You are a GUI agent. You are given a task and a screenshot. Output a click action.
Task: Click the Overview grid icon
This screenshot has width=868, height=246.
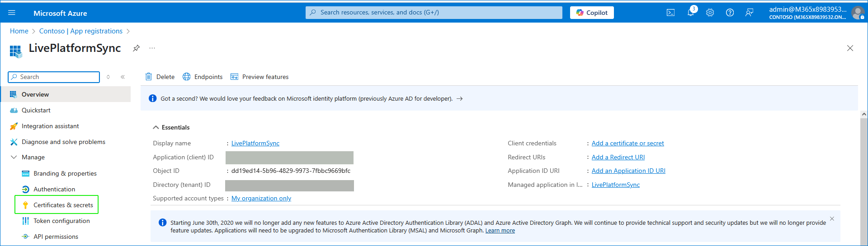coord(14,94)
